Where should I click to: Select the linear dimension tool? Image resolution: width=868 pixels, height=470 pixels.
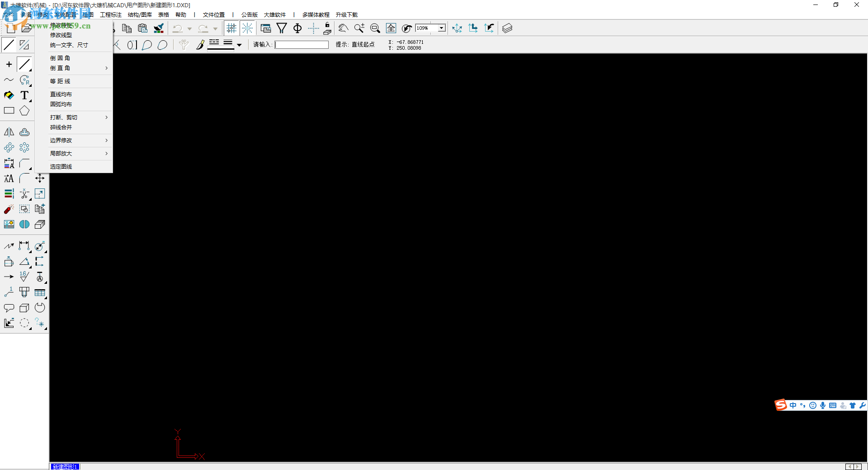pos(24,246)
